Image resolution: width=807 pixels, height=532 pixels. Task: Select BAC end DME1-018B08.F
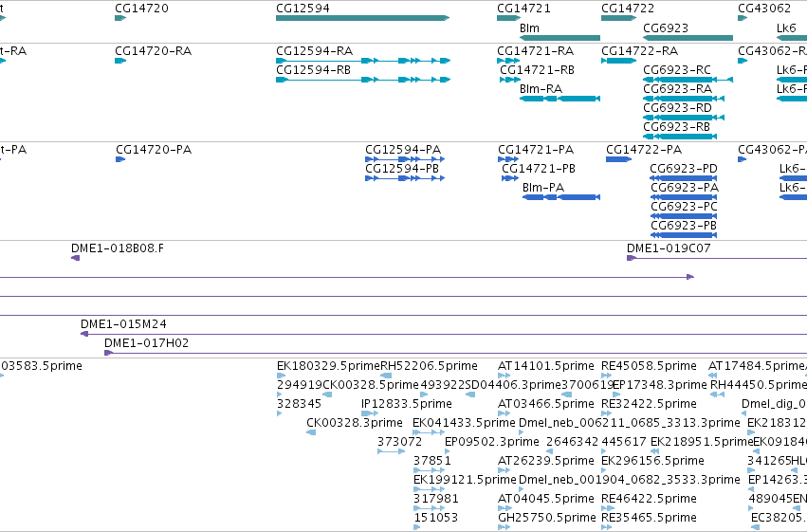click(x=118, y=248)
